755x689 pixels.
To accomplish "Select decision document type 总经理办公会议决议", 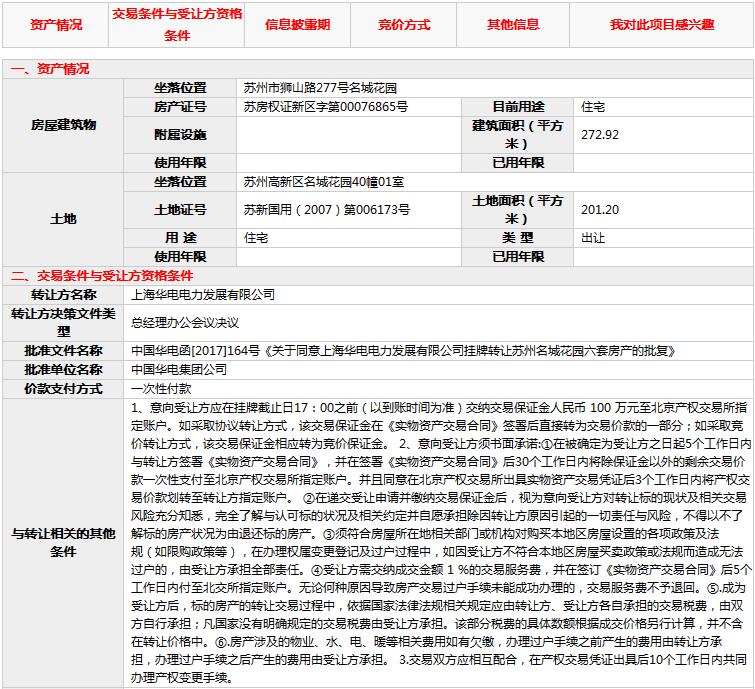I will (185, 323).
